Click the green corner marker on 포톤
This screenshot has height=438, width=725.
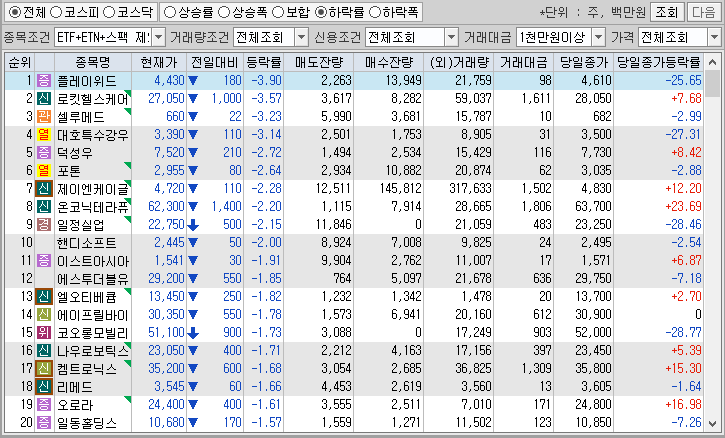tap(129, 165)
